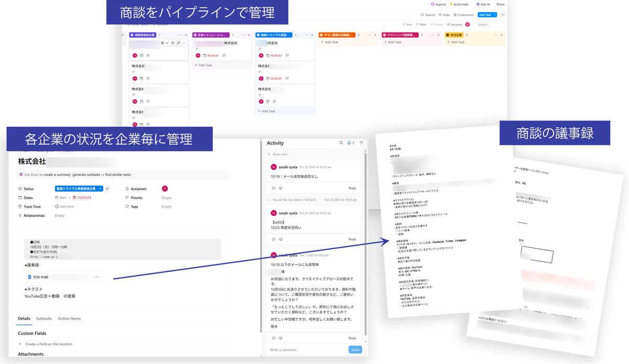Click the 商談後推進企業 column status label
Screen dimensions: 629x364
click(x=143, y=35)
